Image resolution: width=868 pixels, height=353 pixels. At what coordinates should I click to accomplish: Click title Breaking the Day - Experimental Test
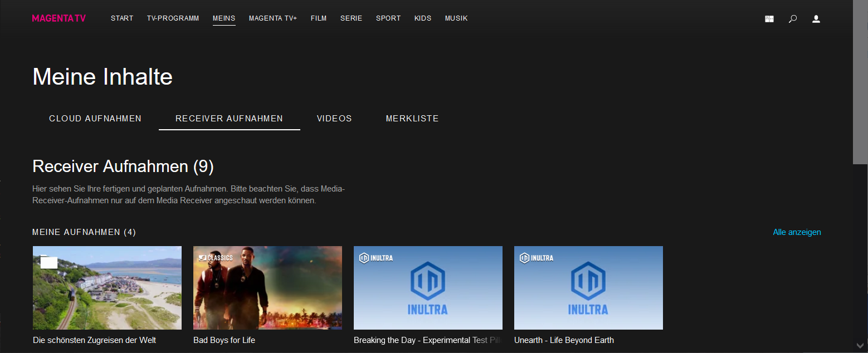(428, 340)
